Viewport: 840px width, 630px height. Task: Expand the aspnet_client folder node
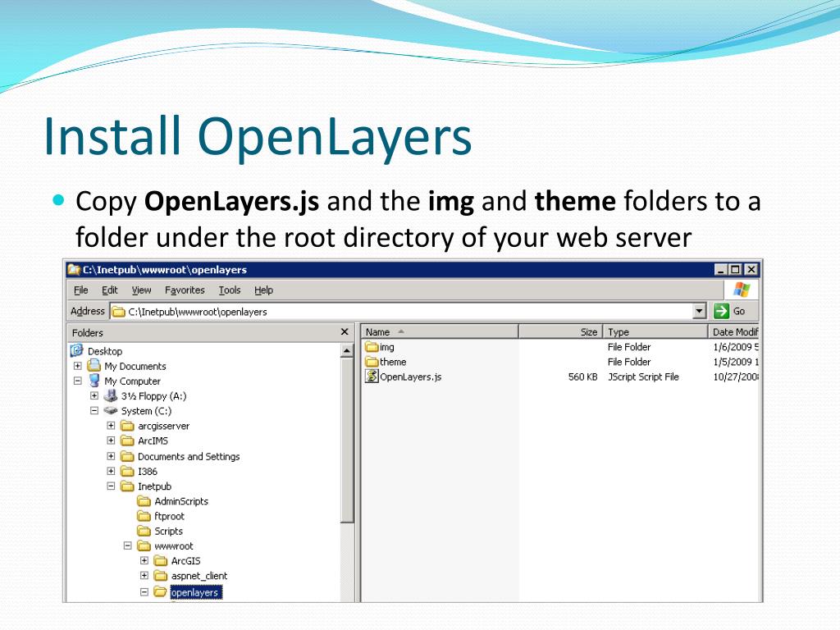[144, 576]
